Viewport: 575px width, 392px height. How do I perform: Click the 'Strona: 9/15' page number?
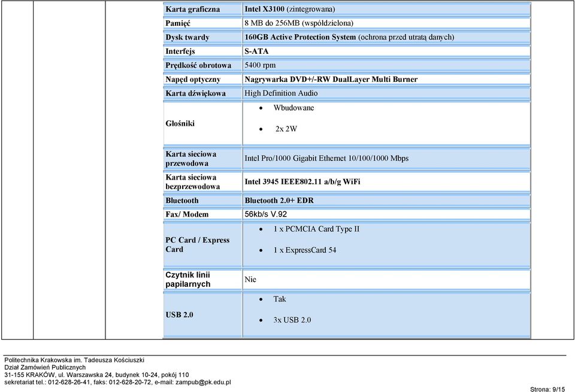pyautogui.click(x=547, y=389)
